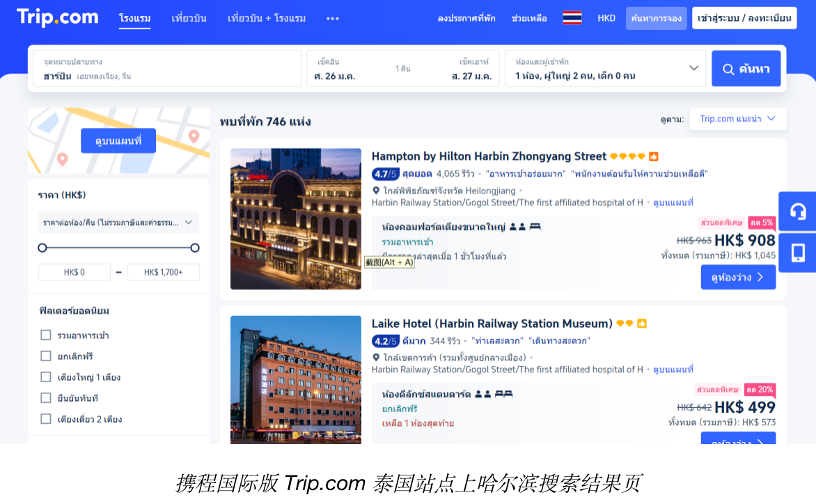This screenshot has height=504, width=816.
Task: Open the Hampton by Hilton hotel photo
Action: click(296, 219)
